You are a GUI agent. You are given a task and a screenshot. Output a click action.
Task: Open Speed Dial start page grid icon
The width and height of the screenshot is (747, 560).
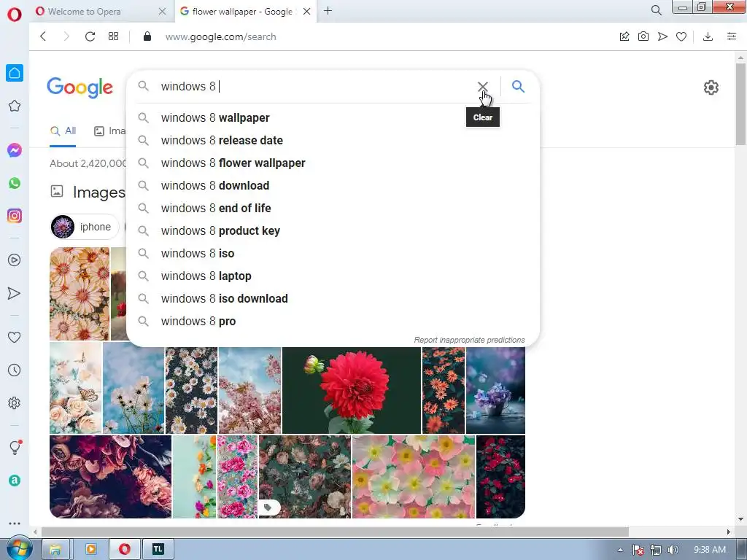pos(113,36)
